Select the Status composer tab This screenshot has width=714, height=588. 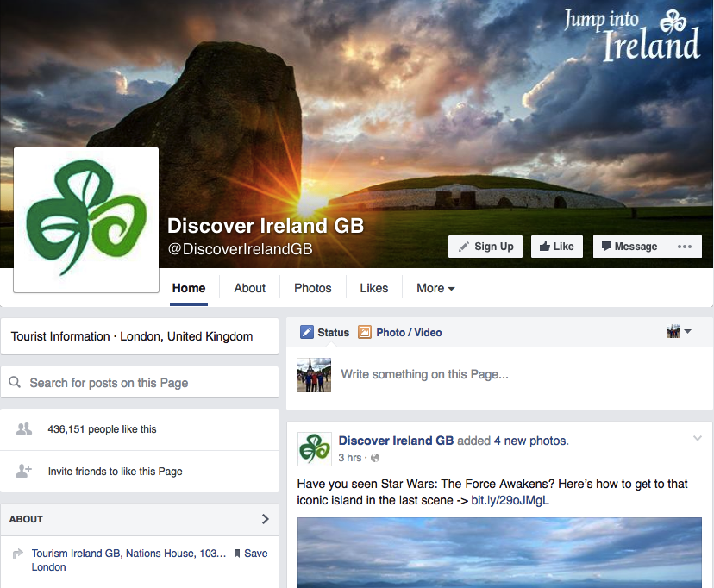click(x=325, y=332)
